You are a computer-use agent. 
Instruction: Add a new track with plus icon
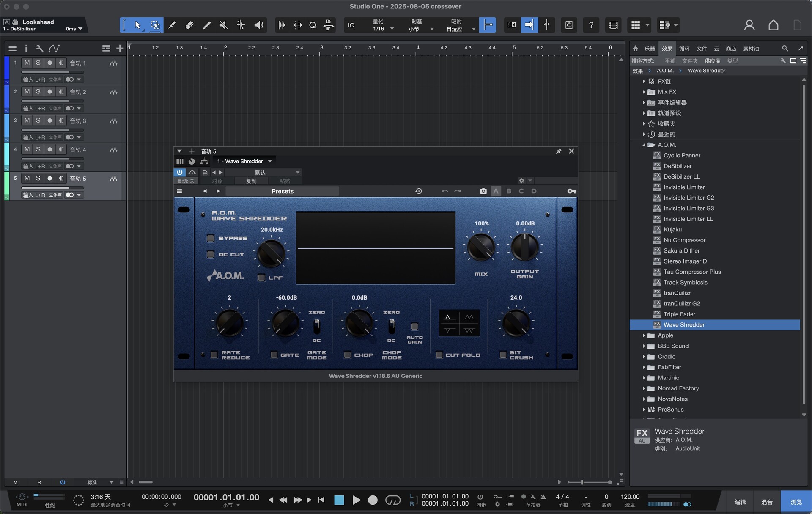click(120, 49)
